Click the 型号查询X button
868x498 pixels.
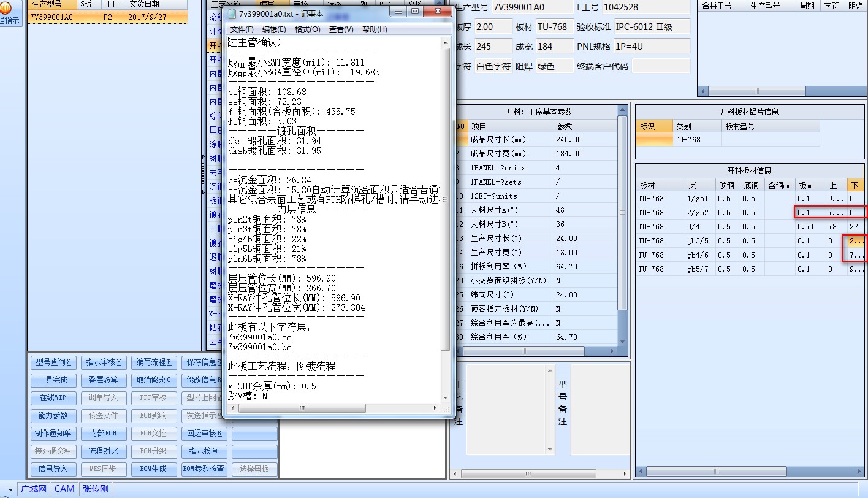[x=54, y=362]
